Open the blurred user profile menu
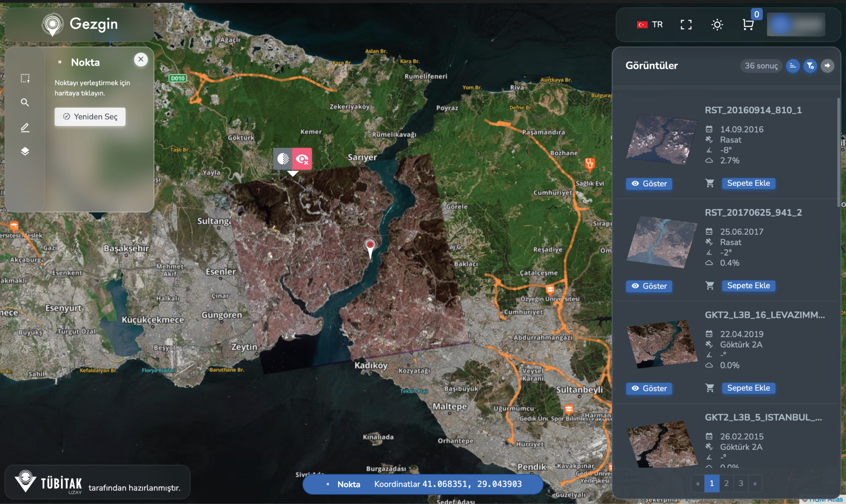This screenshot has width=846, height=504. click(796, 24)
